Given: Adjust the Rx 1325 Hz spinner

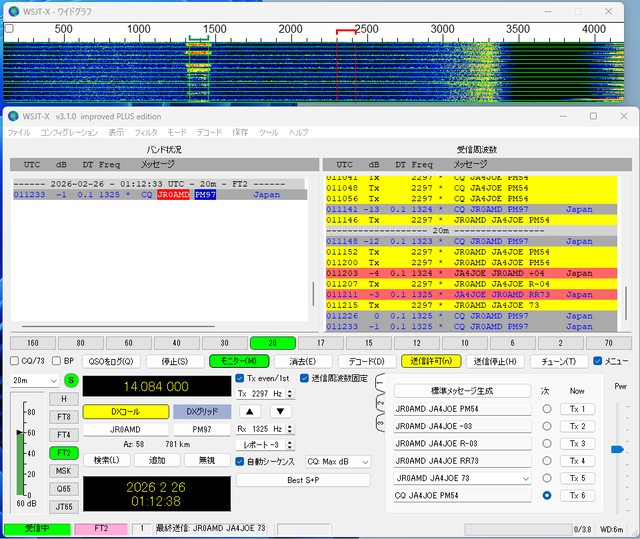Looking at the screenshot, I should 290,429.
